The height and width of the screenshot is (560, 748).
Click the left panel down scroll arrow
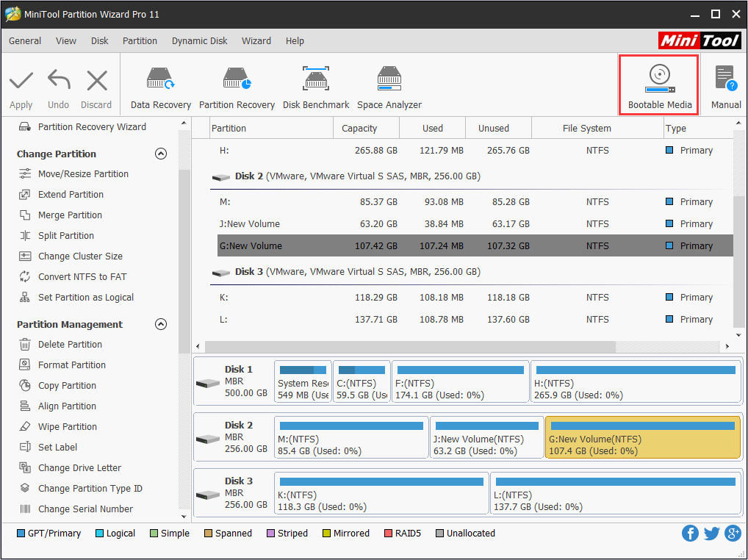pos(184,517)
